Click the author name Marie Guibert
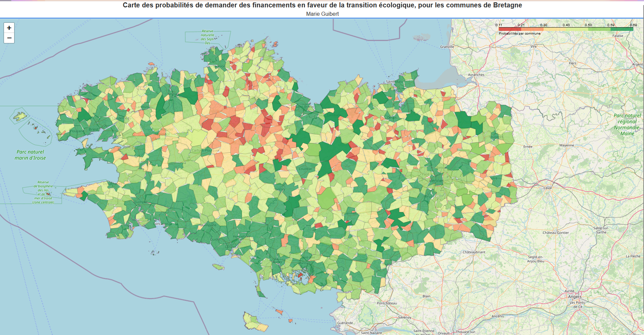644x335 pixels. coord(322,14)
